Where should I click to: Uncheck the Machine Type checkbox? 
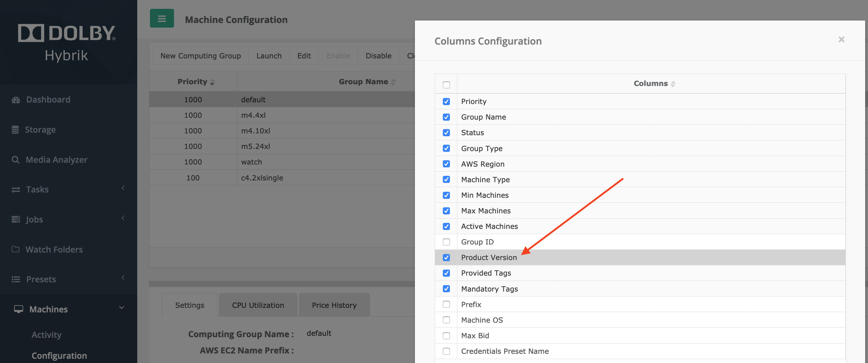[446, 179]
